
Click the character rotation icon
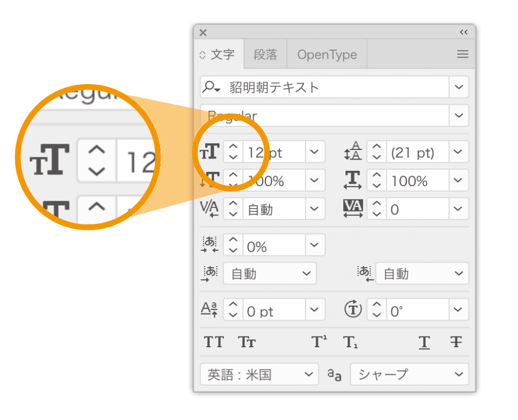353,310
